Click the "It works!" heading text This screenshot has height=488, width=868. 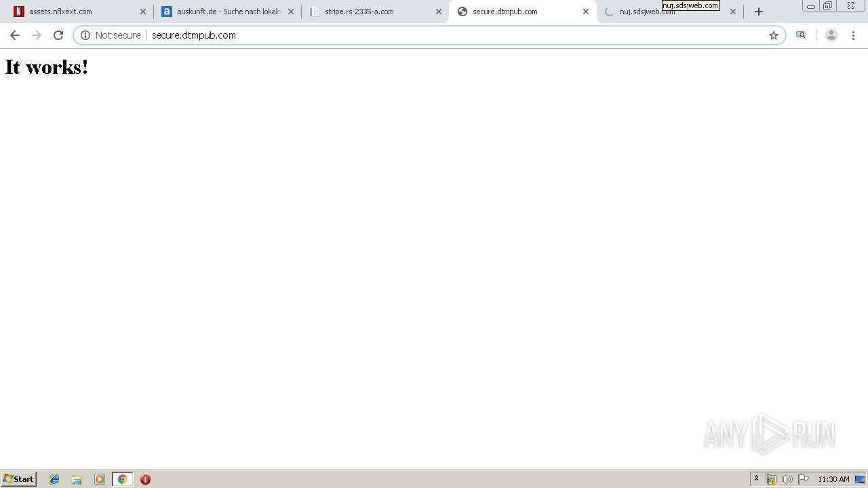point(47,67)
